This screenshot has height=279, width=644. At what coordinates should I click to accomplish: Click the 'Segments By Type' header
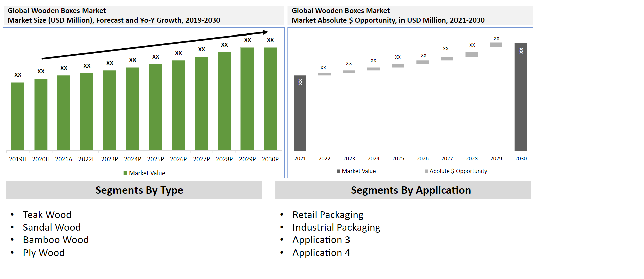tap(134, 190)
